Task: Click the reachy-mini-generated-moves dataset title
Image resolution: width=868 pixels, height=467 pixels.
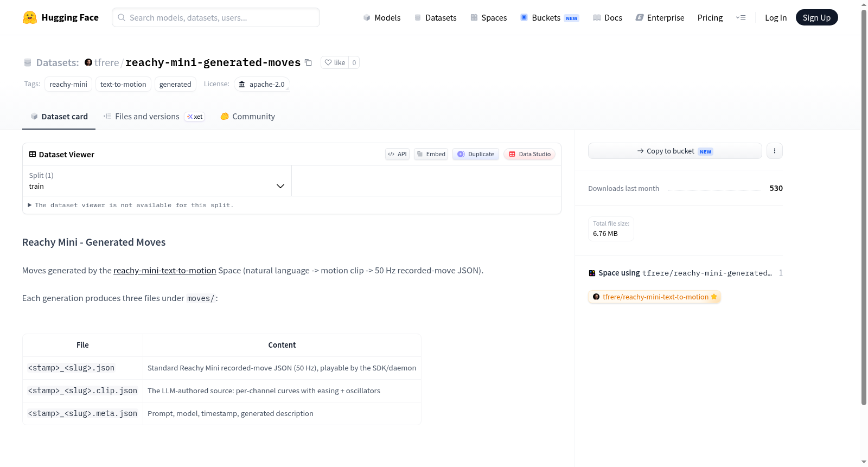Action: pyautogui.click(x=213, y=62)
